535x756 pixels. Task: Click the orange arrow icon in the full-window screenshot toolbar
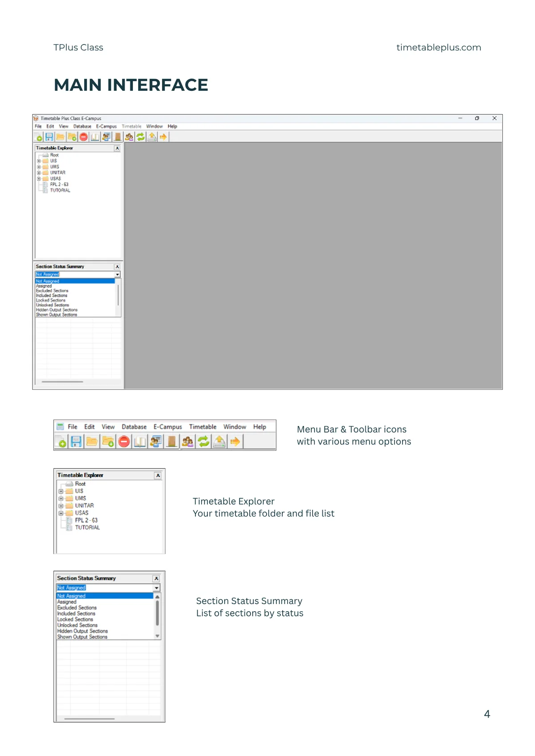coord(163,137)
